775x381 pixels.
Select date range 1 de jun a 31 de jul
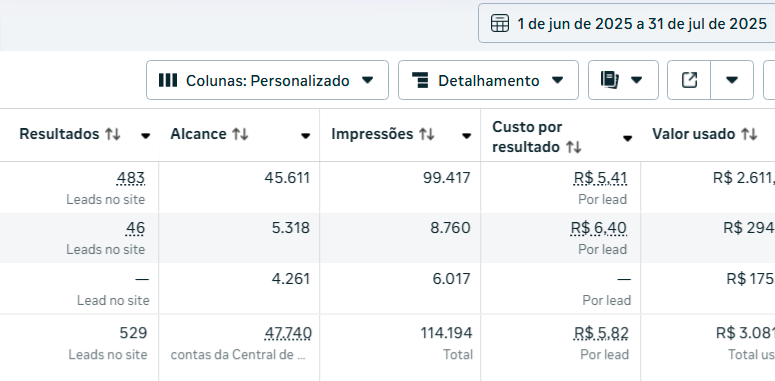click(642, 23)
